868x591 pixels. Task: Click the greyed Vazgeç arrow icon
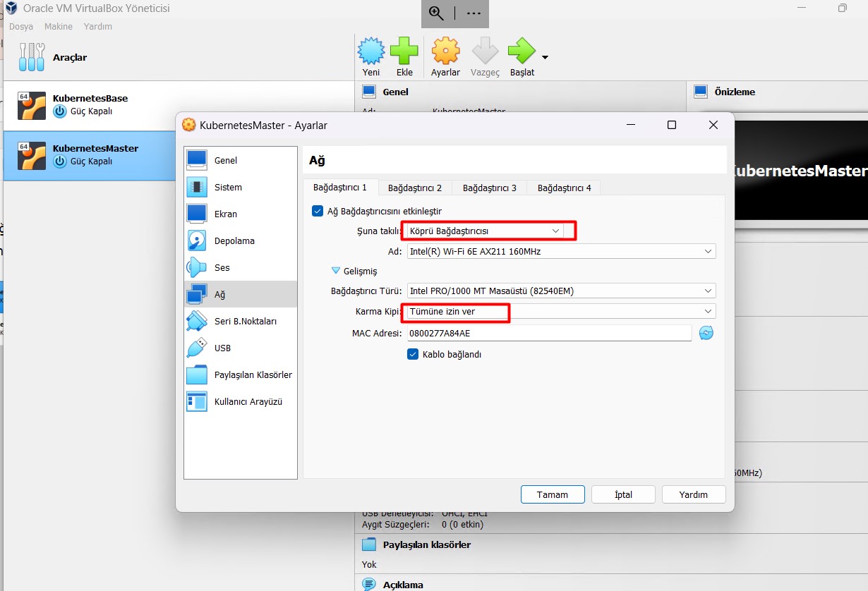click(485, 51)
